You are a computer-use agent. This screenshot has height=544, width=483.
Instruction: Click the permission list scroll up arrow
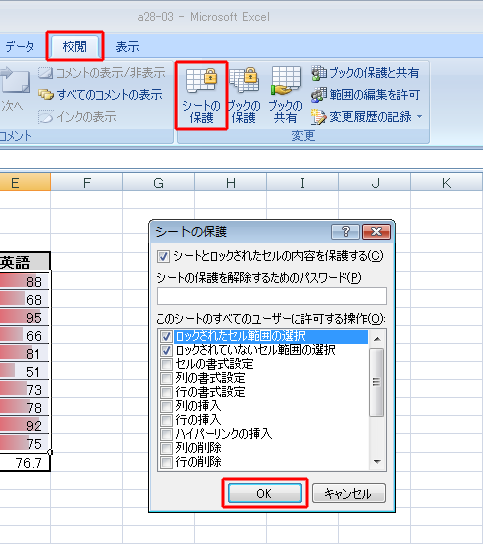(x=377, y=339)
